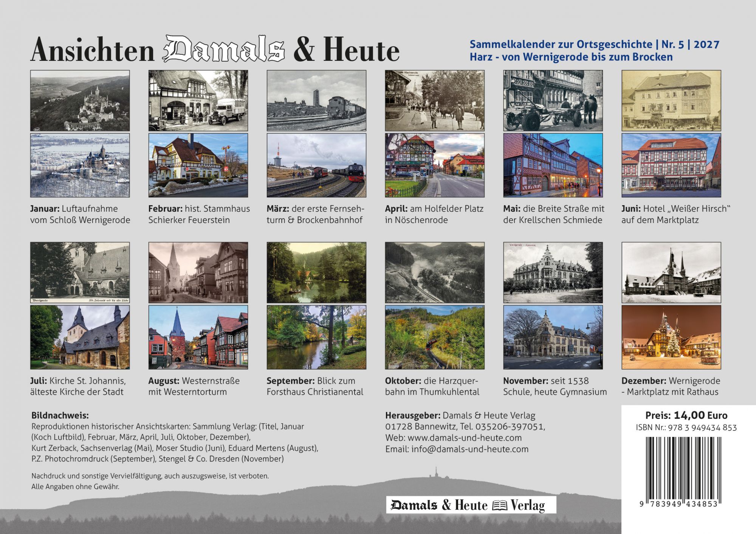Click the colored April Holfelder Platz photo

[x=435, y=165]
